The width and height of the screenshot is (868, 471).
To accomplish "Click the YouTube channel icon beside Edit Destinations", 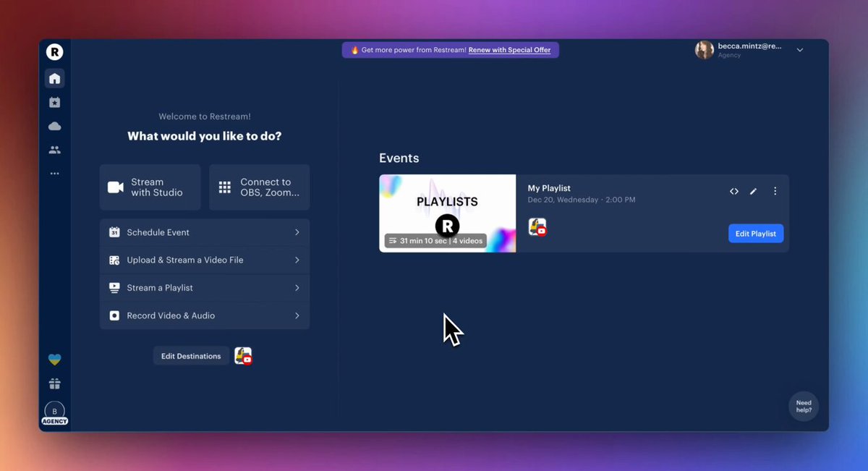I will point(243,356).
